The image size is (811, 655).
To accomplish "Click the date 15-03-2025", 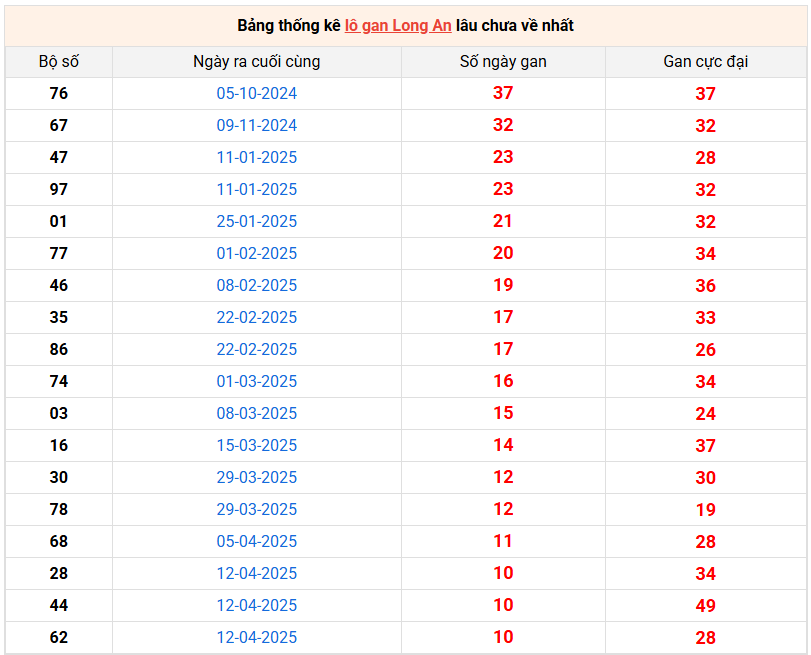I will (257, 446).
